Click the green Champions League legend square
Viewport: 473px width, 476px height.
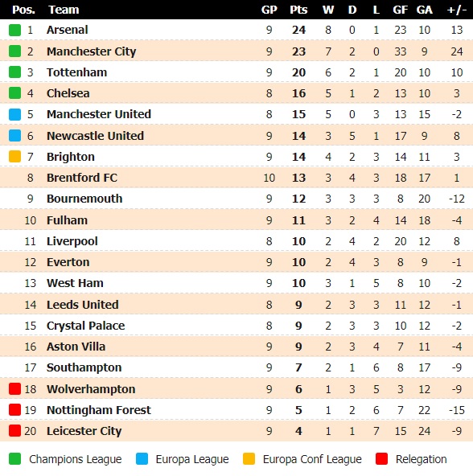[14, 459]
